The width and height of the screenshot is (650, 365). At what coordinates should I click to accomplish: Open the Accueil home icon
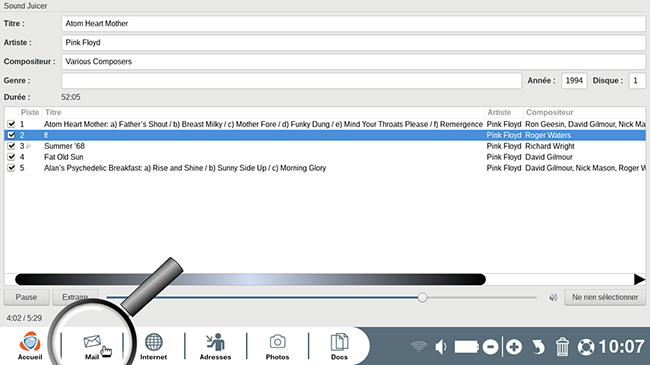coord(30,346)
